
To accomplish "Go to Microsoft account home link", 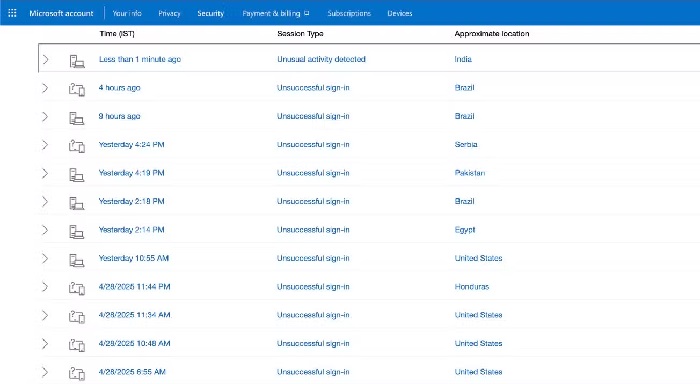I will click(x=61, y=13).
